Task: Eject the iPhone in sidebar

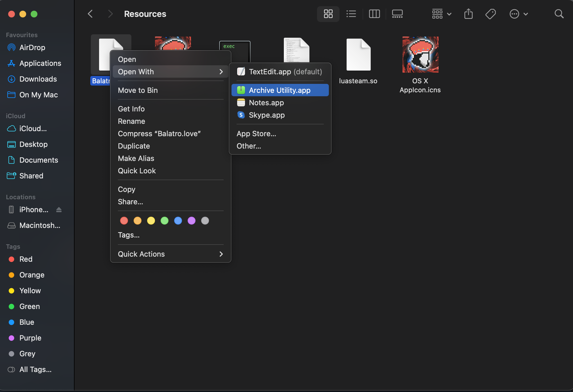Action: click(59, 210)
